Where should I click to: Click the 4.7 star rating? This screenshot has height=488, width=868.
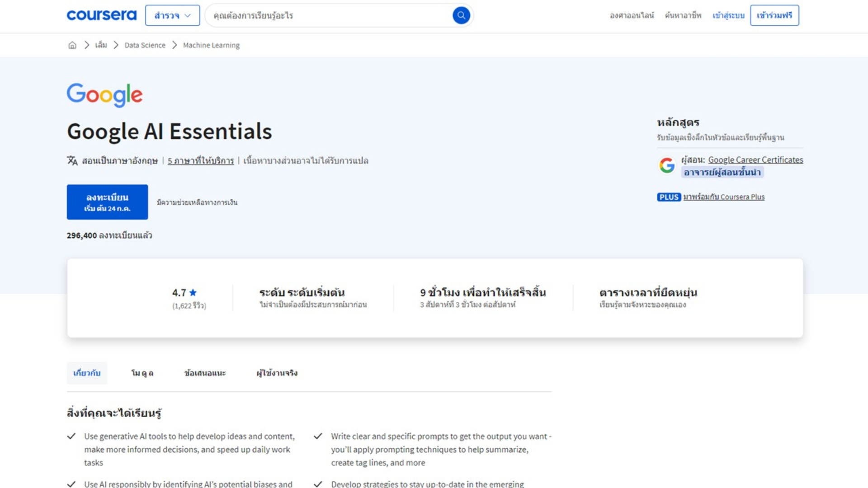click(184, 293)
